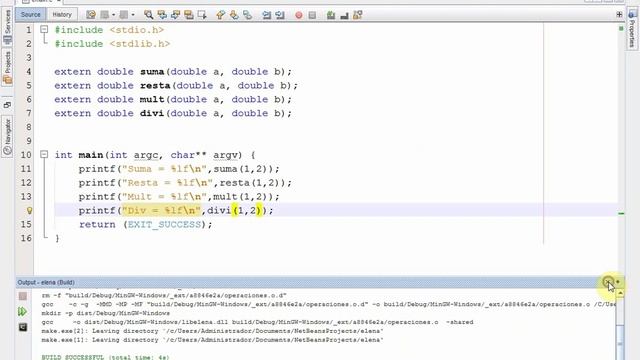
Task: Open the Services side panel tab
Action: 7,26
